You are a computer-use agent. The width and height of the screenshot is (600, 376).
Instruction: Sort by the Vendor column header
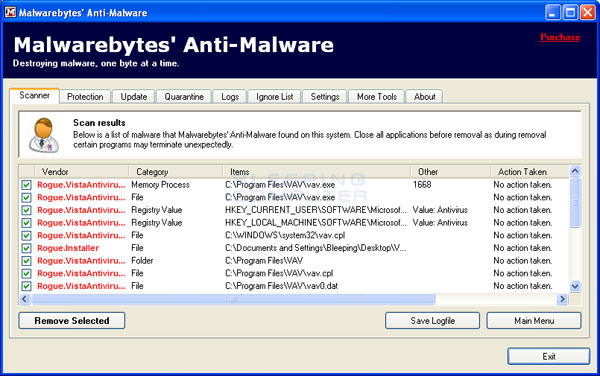(82, 172)
